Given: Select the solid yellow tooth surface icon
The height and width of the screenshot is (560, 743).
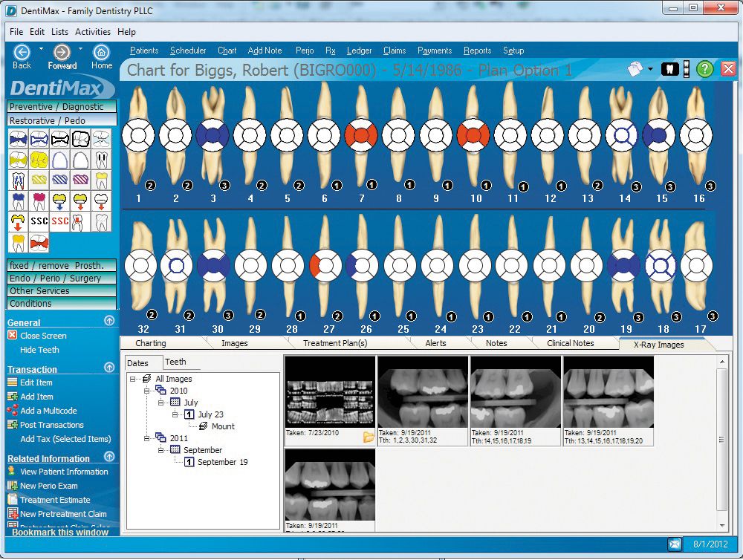Looking at the screenshot, I should (39, 159).
